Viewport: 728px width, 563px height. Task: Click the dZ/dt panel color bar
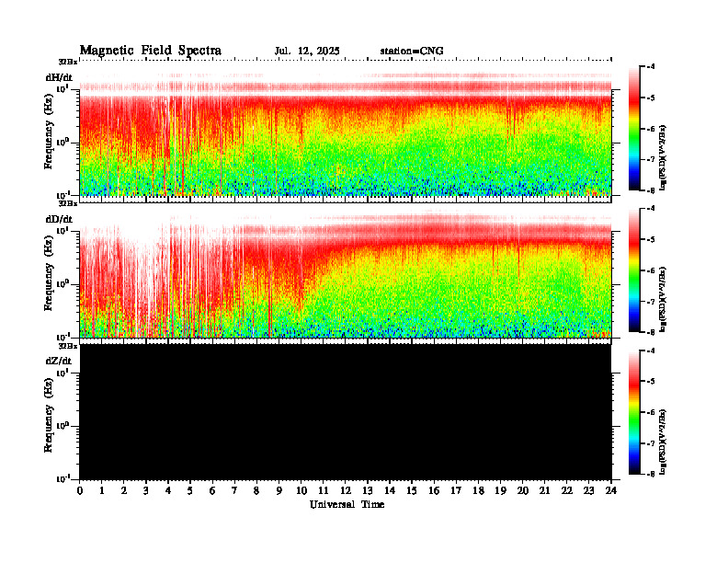[634, 412]
